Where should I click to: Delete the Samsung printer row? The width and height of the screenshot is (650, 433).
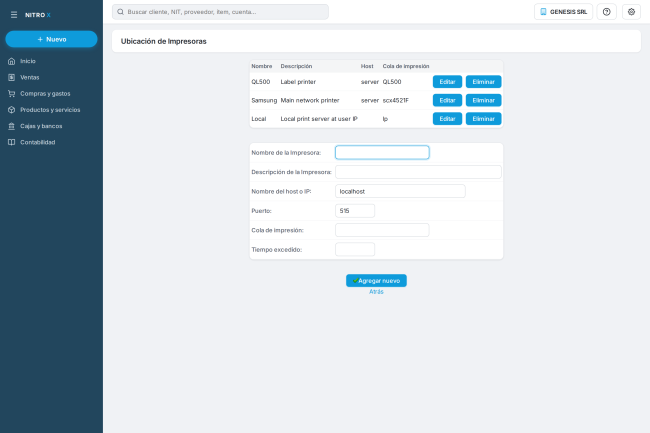pyautogui.click(x=483, y=100)
